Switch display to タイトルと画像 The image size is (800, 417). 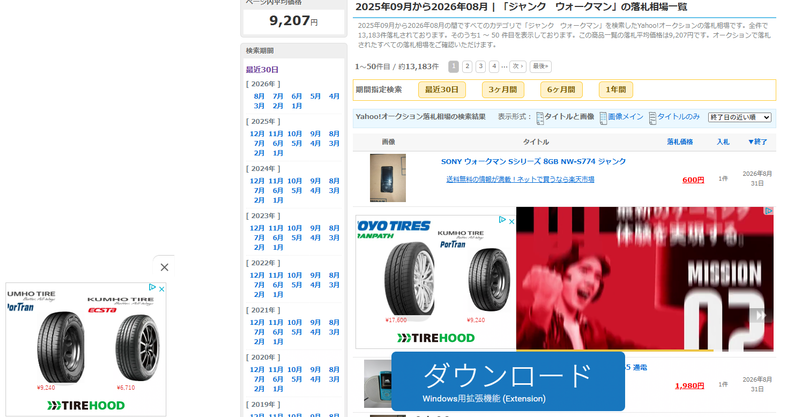(565, 117)
